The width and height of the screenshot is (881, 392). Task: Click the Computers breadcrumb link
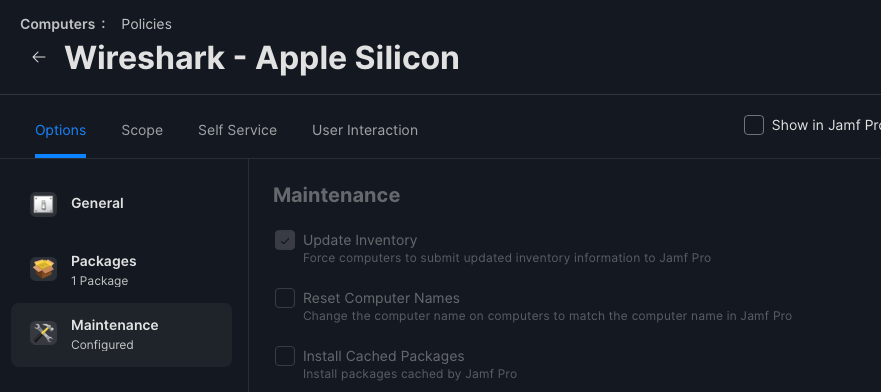[x=58, y=24]
